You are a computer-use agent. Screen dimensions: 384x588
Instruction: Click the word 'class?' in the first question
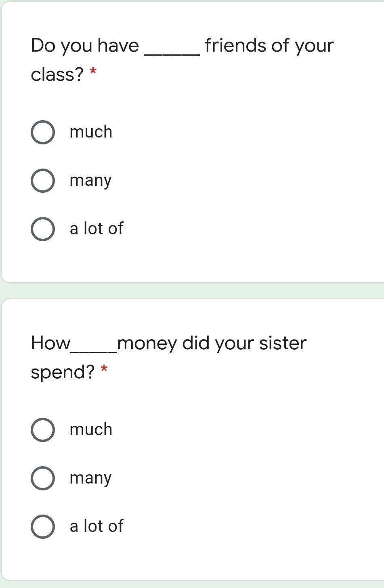[57, 75]
